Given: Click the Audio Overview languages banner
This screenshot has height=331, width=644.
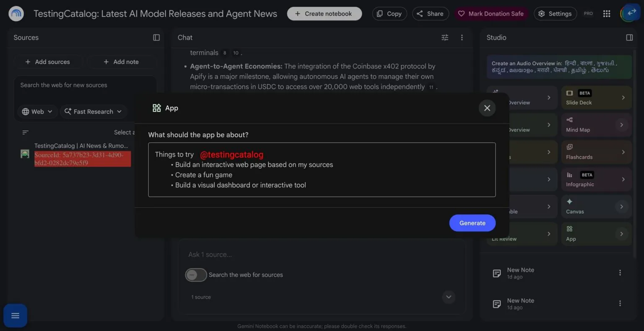Looking at the screenshot, I should pos(559,67).
